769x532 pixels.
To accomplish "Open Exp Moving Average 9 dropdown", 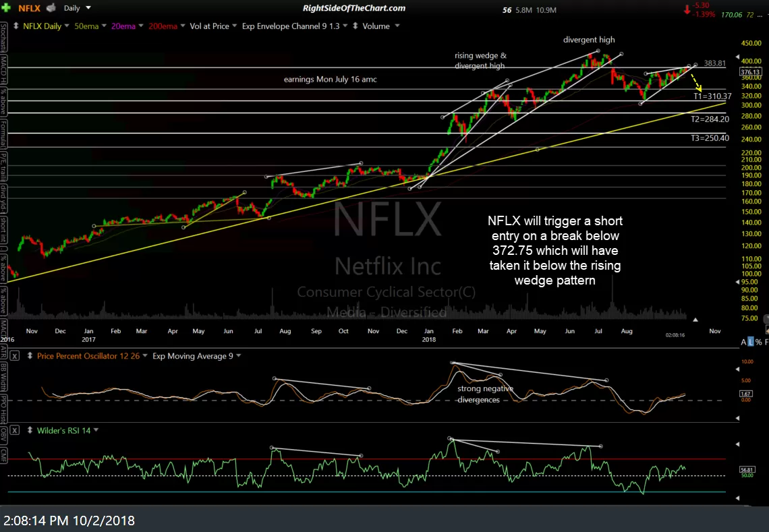I will click(238, 356).
